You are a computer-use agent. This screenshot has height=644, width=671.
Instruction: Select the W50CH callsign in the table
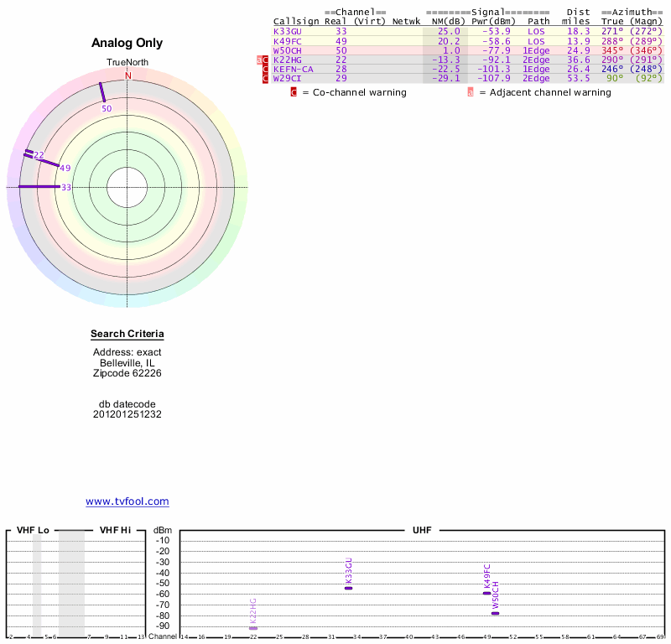point(288,51)
